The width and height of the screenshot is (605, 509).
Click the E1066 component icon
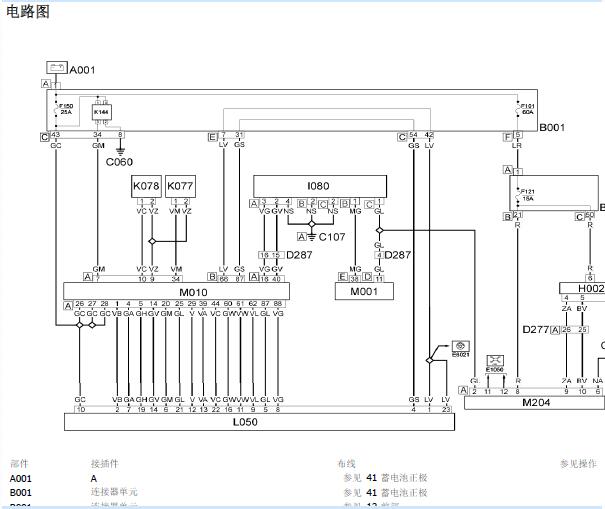495,361
